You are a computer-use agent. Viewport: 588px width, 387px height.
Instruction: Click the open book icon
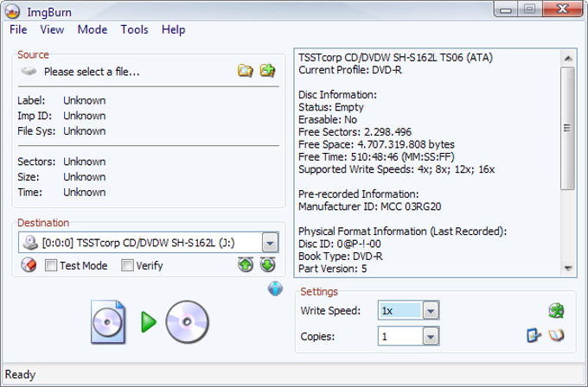pyautogui.click(x=557, y=335)
